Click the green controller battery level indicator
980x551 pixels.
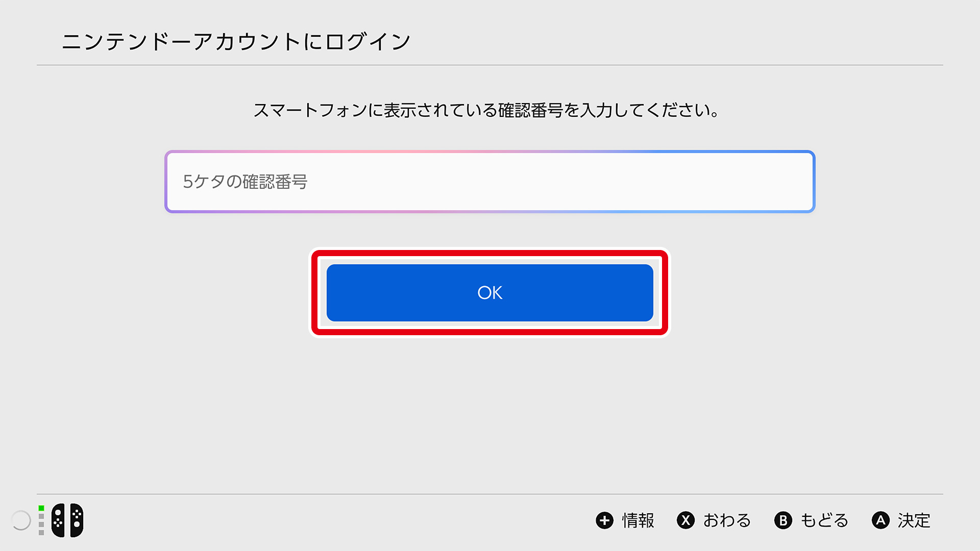point(41,508)
